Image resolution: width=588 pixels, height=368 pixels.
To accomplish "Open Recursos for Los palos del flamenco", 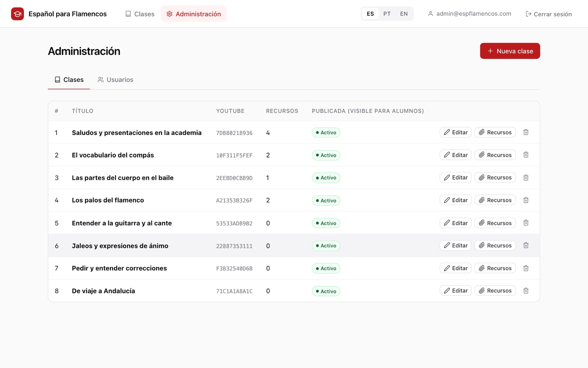I will tap(495, 200).
